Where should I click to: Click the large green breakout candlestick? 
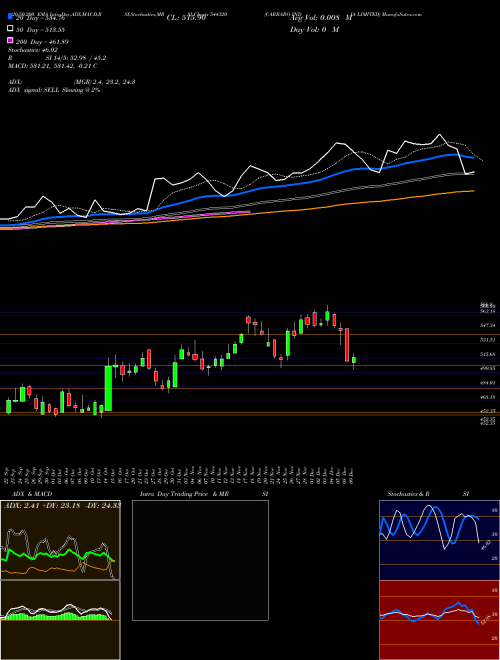click(108, 388)
